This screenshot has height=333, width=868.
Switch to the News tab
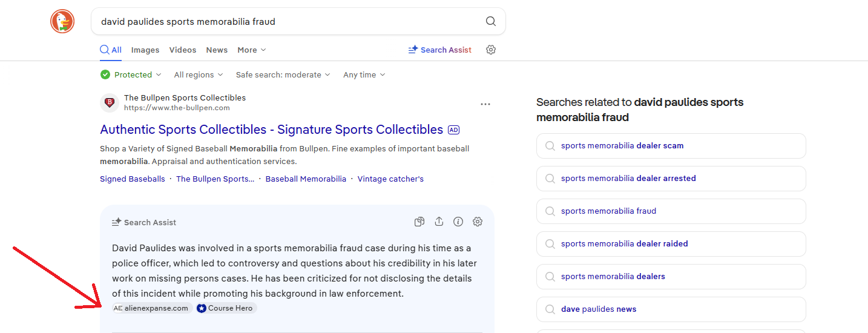tap(217, 50)
